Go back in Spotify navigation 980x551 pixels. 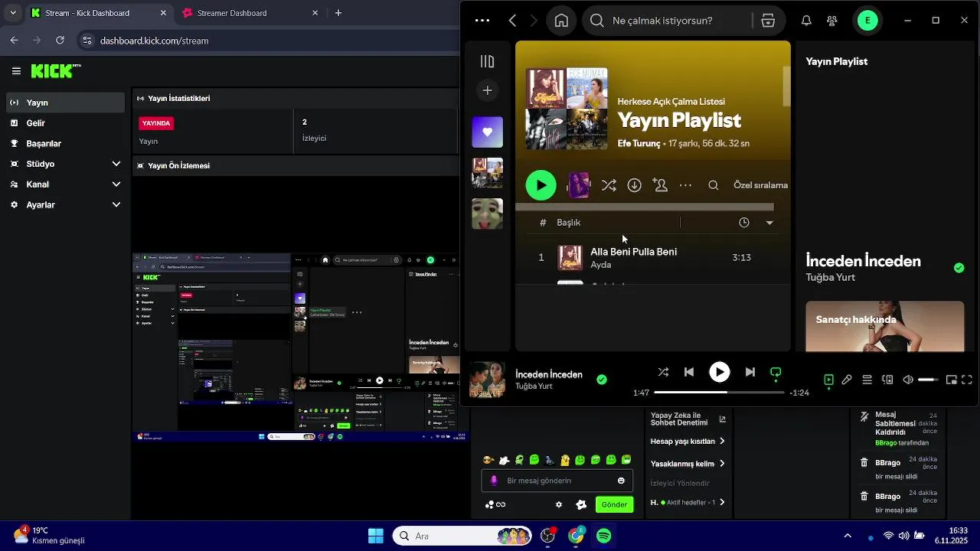click(513, 21)
